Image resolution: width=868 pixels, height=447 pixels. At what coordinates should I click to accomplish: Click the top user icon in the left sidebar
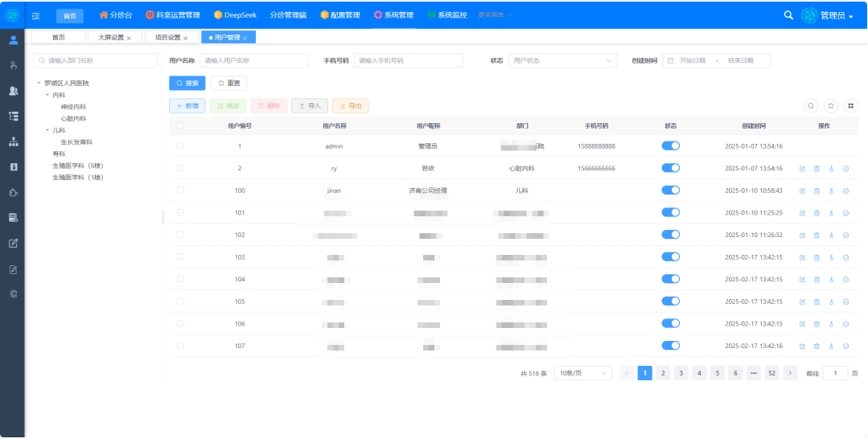(x=13, y=40)
